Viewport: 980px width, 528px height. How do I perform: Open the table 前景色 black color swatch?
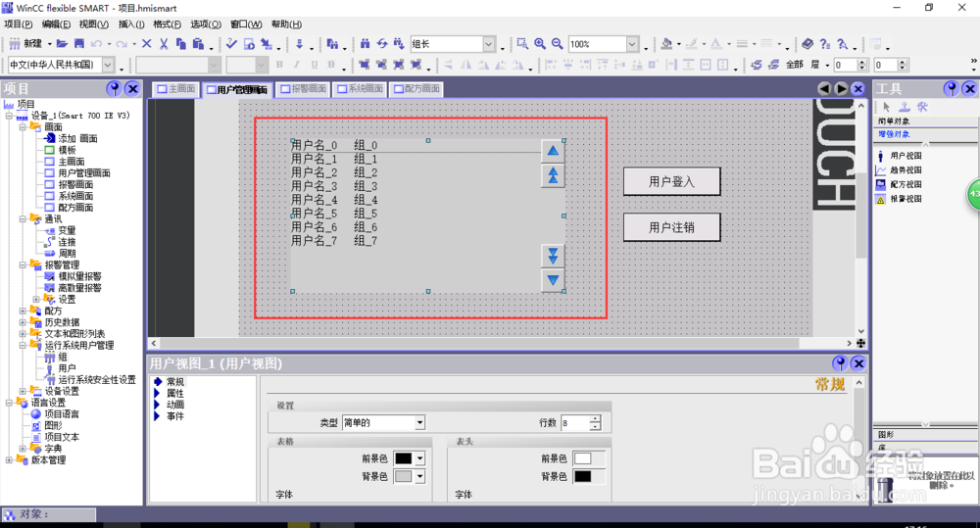(403, 458)
